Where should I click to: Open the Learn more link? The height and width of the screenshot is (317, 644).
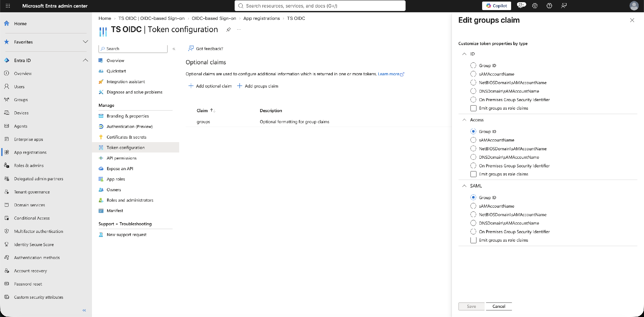(x=391, y=74)
